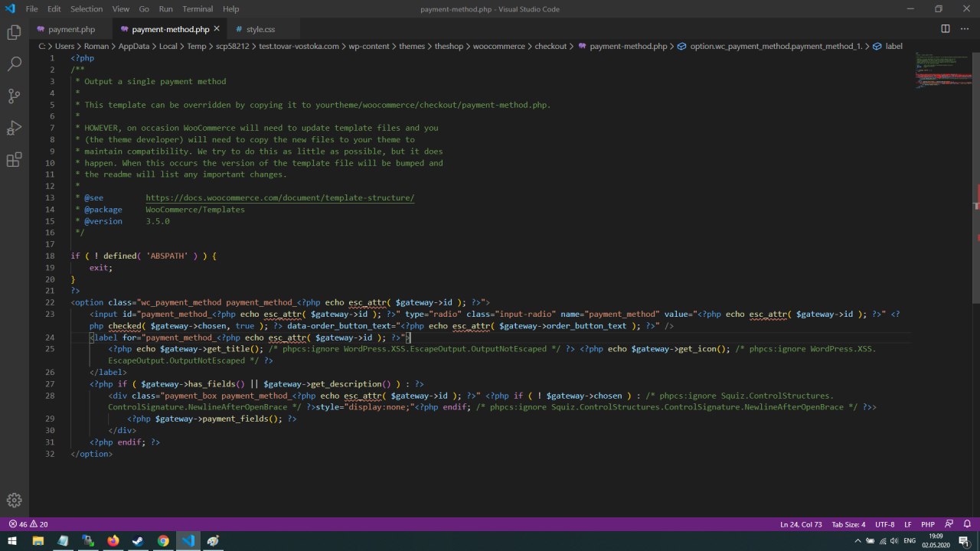The height and width of the screenshot is (551, 980).
Task: Open the Search view in activity bar
Action: pos(14,64)
